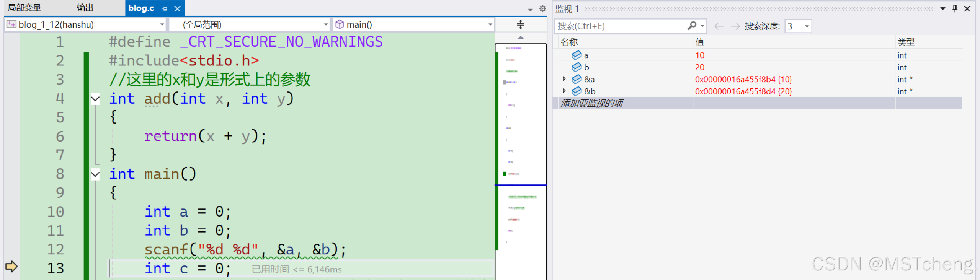
Task: Click the scroll up arrow of editor scrollbar
Action: [x=521, y=37]
